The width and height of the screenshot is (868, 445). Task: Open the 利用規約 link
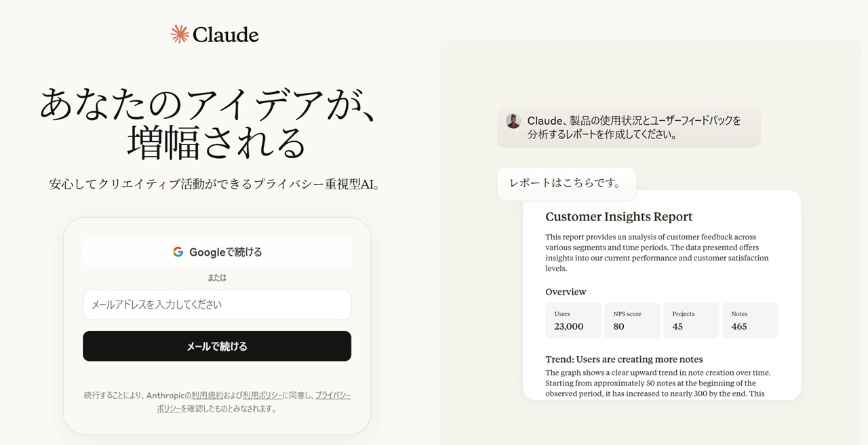coord(207,395)
